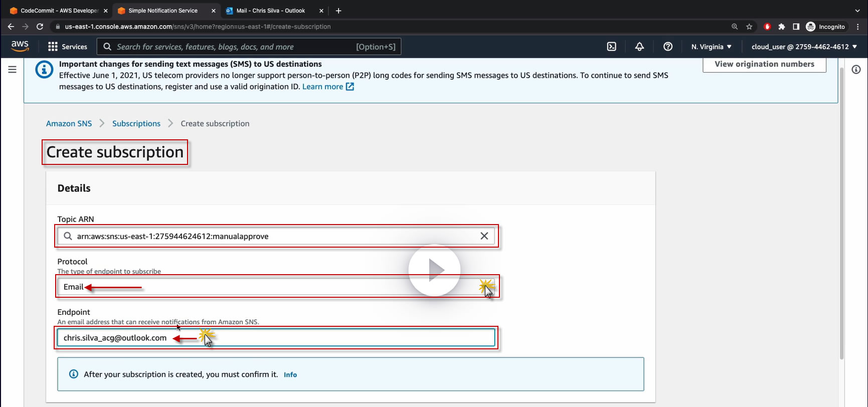Open the Chrome three-dot menu
The image size is (868, 407).
[858, 27]
